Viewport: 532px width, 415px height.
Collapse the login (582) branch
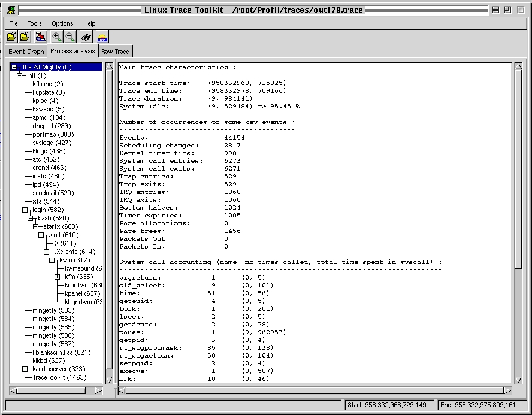[x=25, y=210]
